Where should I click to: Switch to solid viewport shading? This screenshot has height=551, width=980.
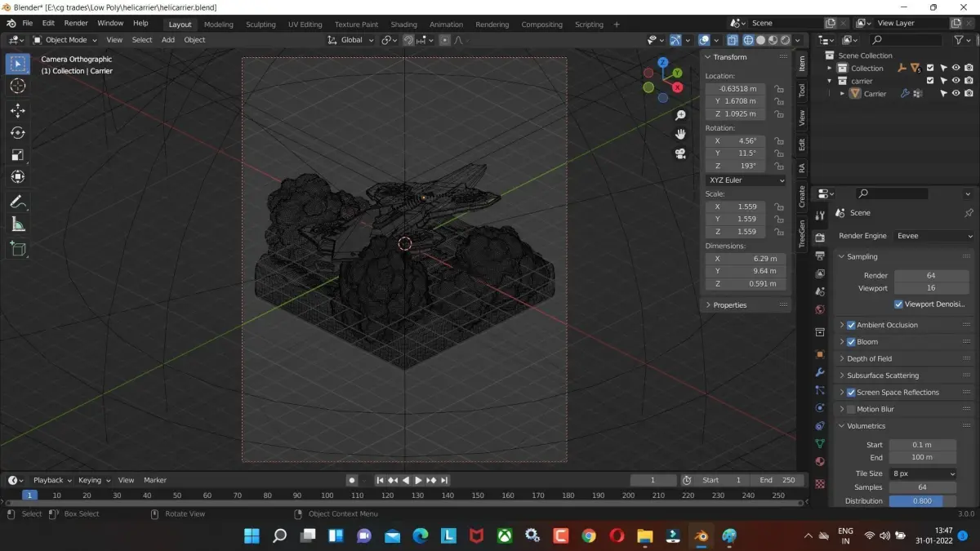(760, 40)
